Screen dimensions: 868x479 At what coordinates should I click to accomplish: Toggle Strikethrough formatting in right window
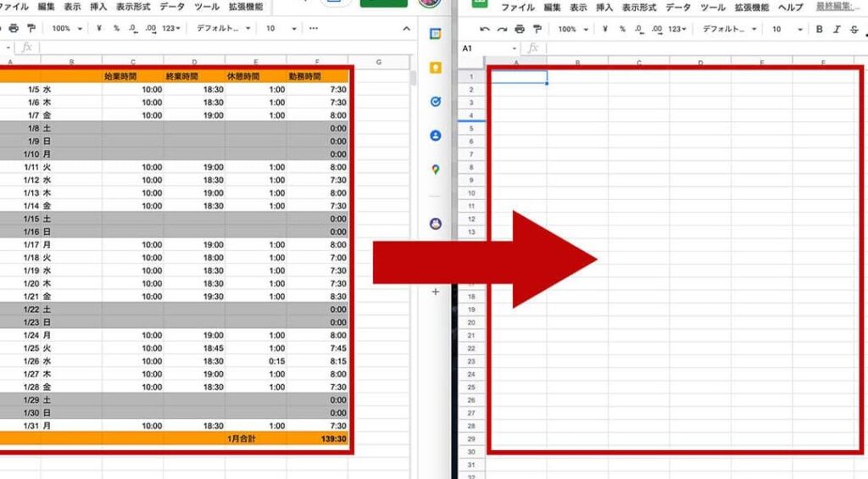[852, 29]
